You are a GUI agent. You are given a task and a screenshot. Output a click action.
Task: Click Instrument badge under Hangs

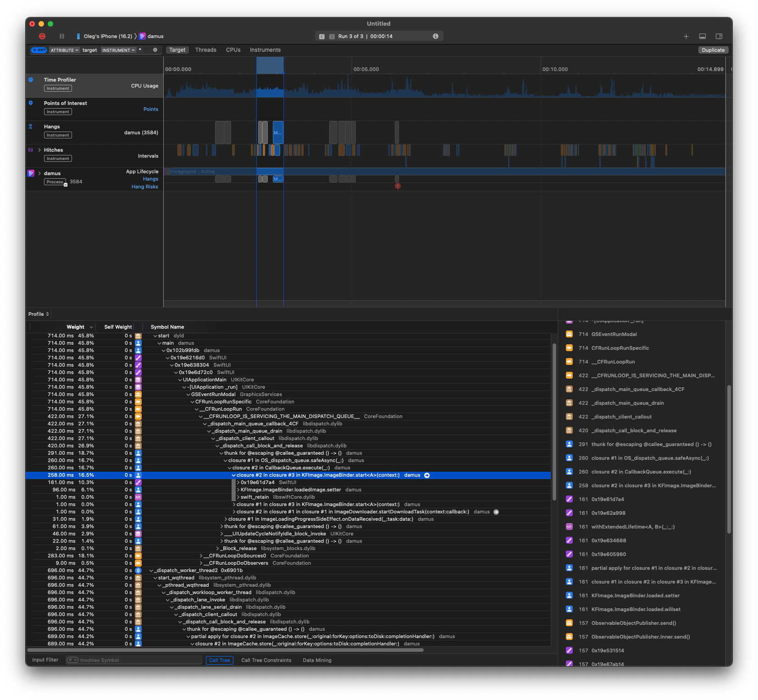coord(58,135)
